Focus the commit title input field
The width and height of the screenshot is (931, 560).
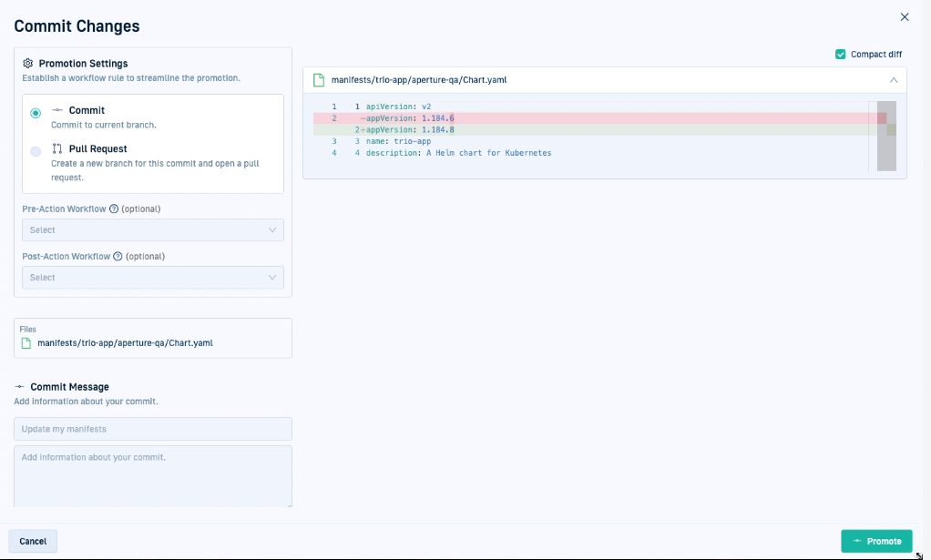(152, 429)
